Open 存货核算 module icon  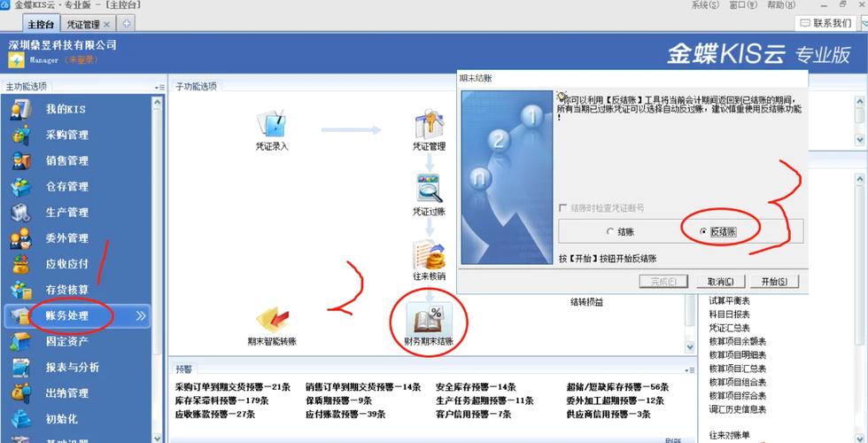click(x=21, y=290)
